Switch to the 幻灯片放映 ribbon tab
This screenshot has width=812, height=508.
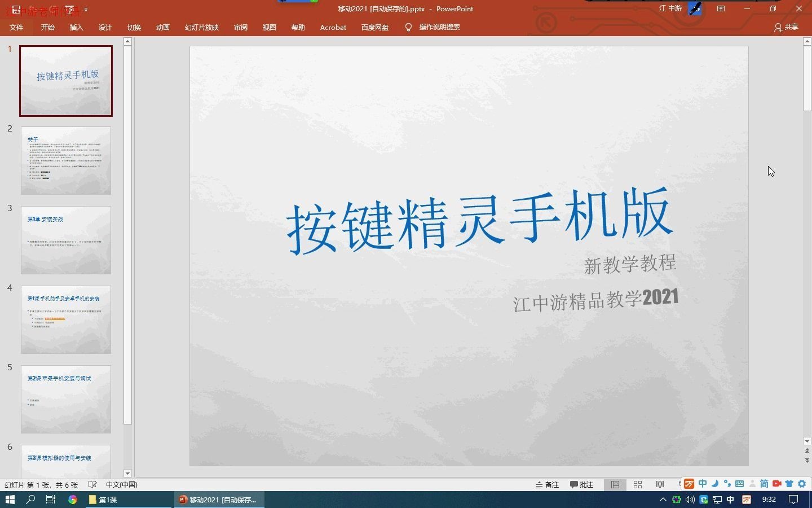tap(201, 27)
